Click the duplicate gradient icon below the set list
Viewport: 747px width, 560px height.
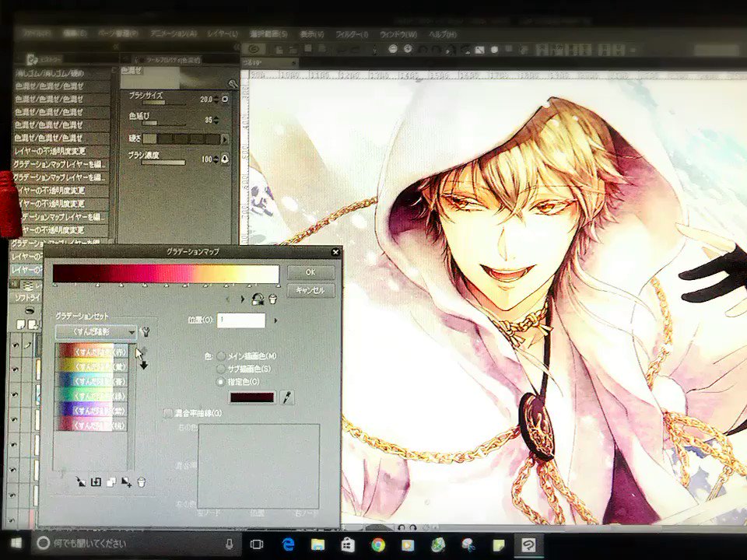111,482
